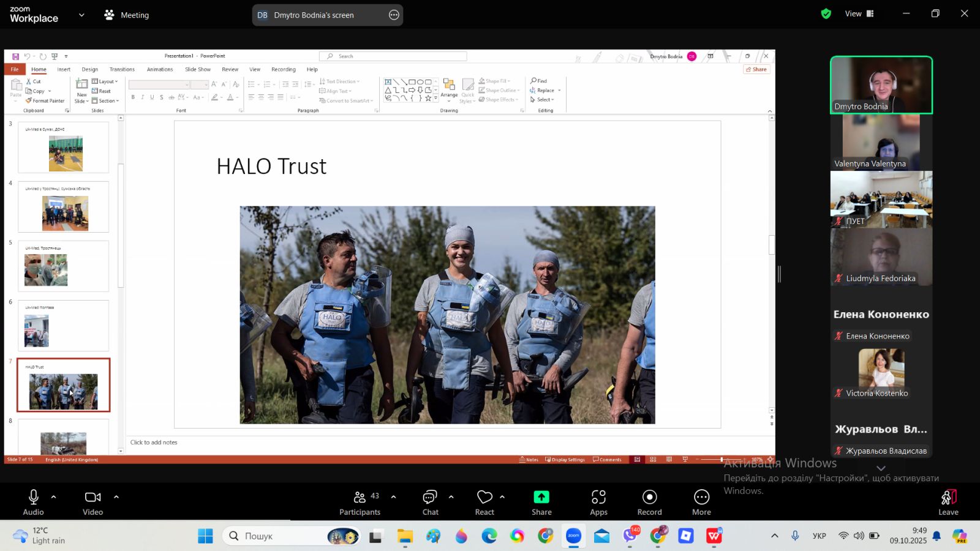Open the React emoji menu

pos(484,502)
